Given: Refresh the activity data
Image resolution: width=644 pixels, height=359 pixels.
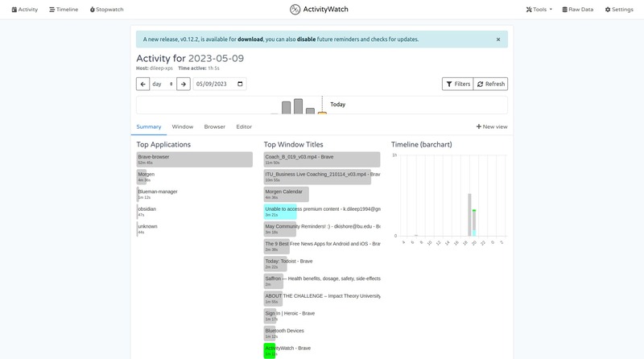Looking at the screenshot, I should (491, 84).
